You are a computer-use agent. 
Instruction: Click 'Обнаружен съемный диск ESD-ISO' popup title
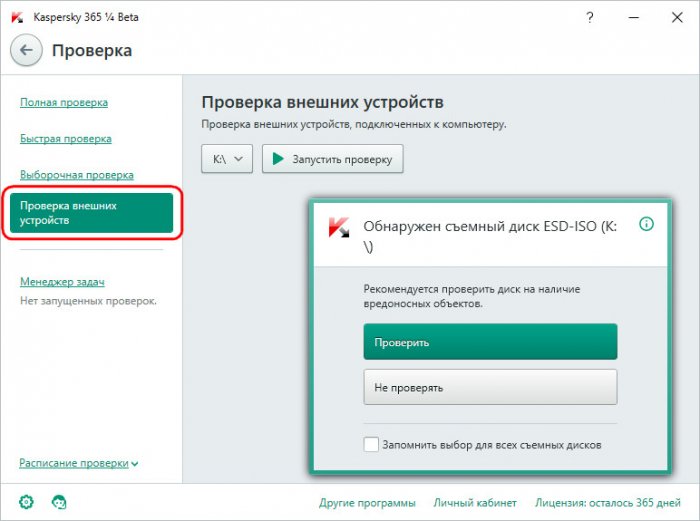coord(490,236)
